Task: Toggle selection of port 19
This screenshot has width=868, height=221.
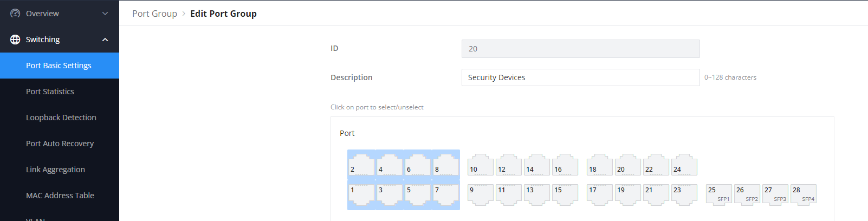Action: [x=628, y=195]
